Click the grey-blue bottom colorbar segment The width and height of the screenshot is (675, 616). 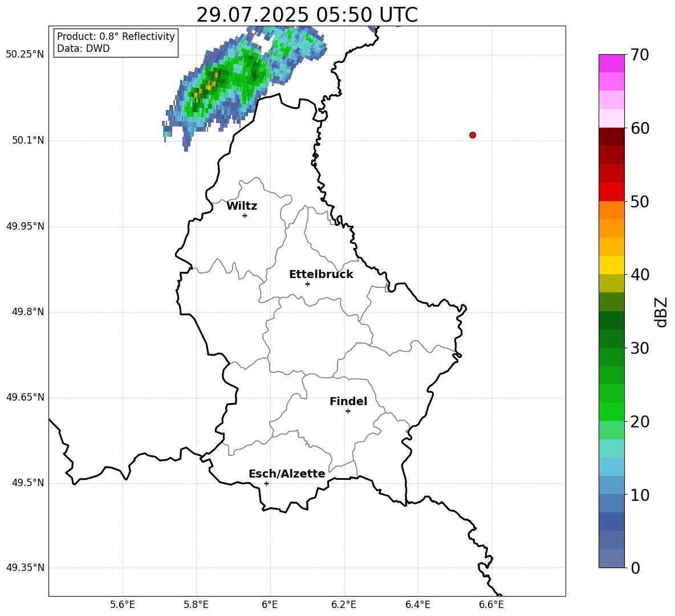coord(612,558)
